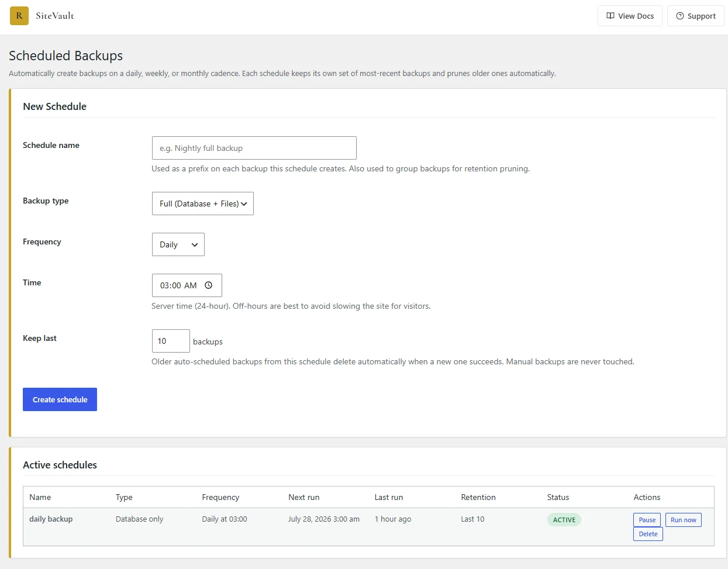728x569 pixels.
Task: Delete the daily backup schedule
Action: (x=648, y=534)
